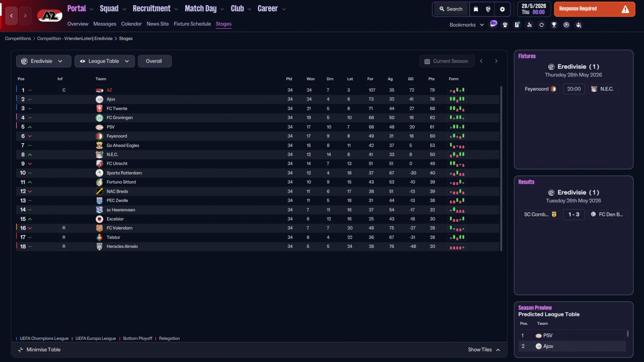644x362 pixels.
Task: Click the Ajax club logo in table
Action: [99, 100]
